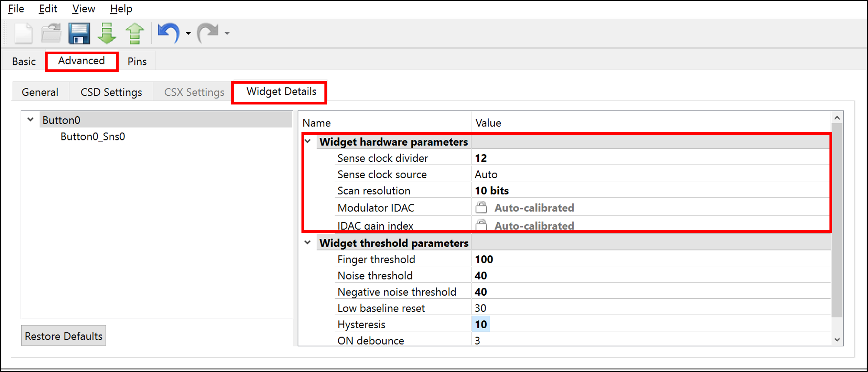Viewport: 868px width, 372px height.
Task: Click the Restore Defaults button
Action: (64, 336)
